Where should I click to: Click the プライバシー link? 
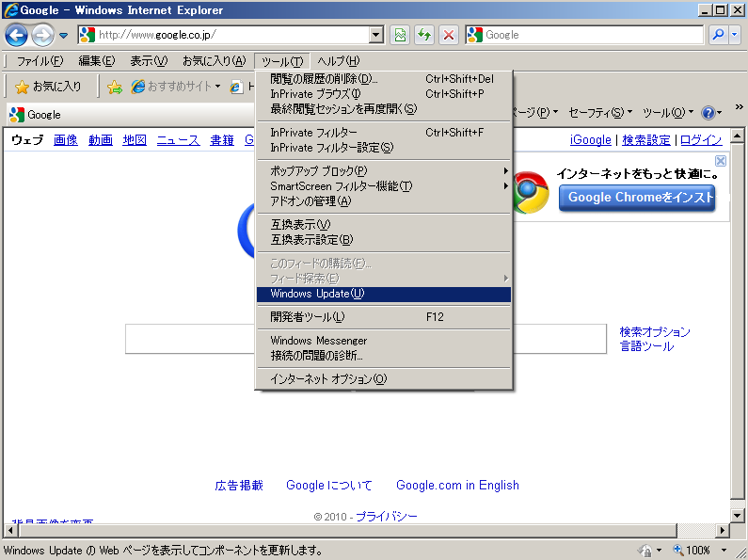[387, 517]
